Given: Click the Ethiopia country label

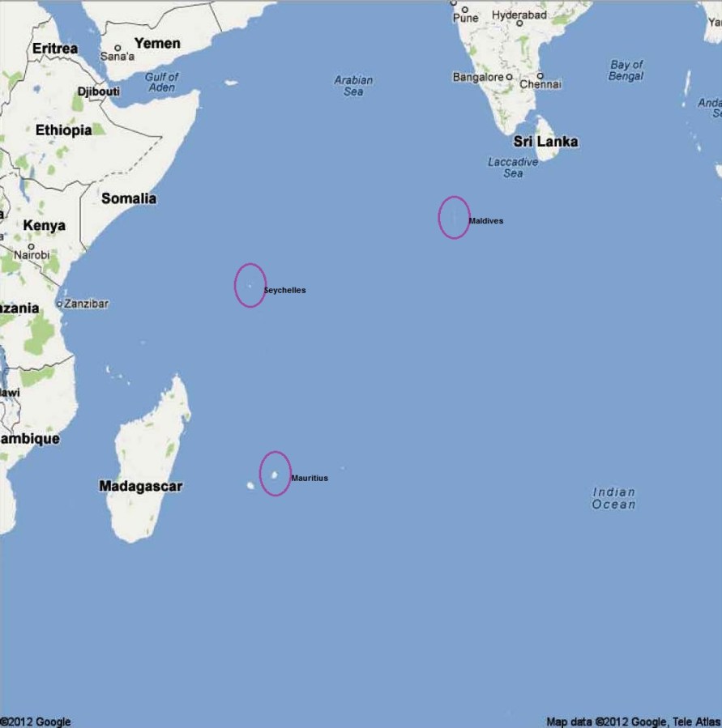Looking at the screenshot, I should tap(64, 130).
